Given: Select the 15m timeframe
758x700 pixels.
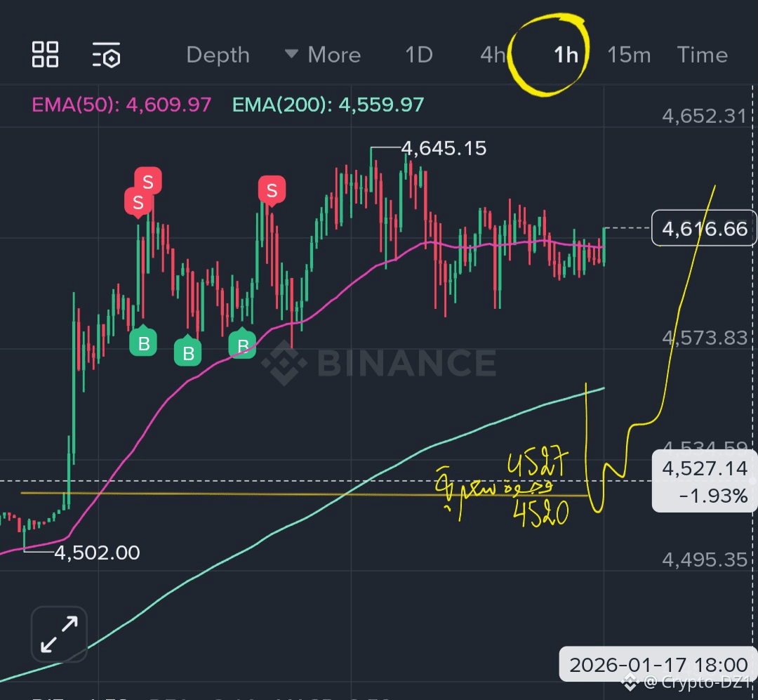Looking at the screenshot, I should [x=629, y=55].
